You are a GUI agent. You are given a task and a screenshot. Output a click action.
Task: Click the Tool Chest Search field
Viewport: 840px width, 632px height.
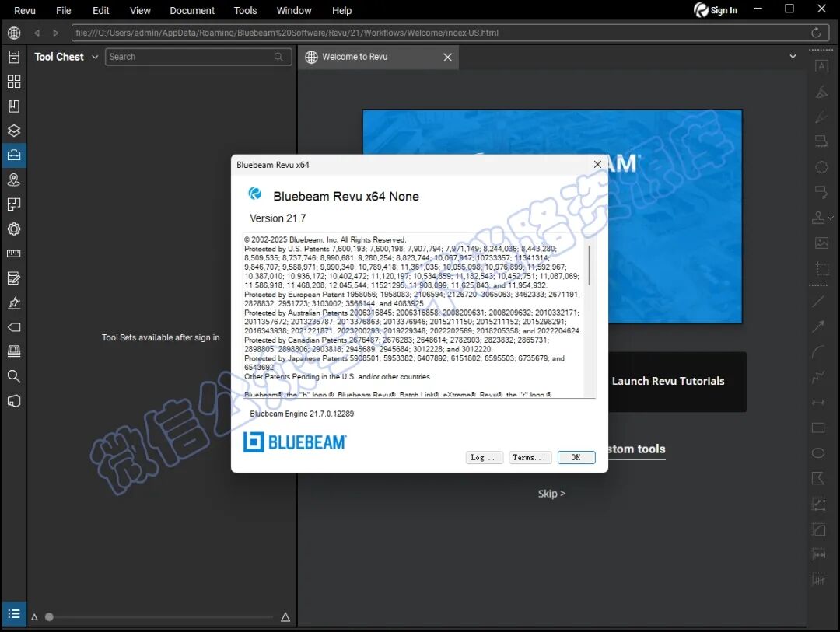coord(198,57)
